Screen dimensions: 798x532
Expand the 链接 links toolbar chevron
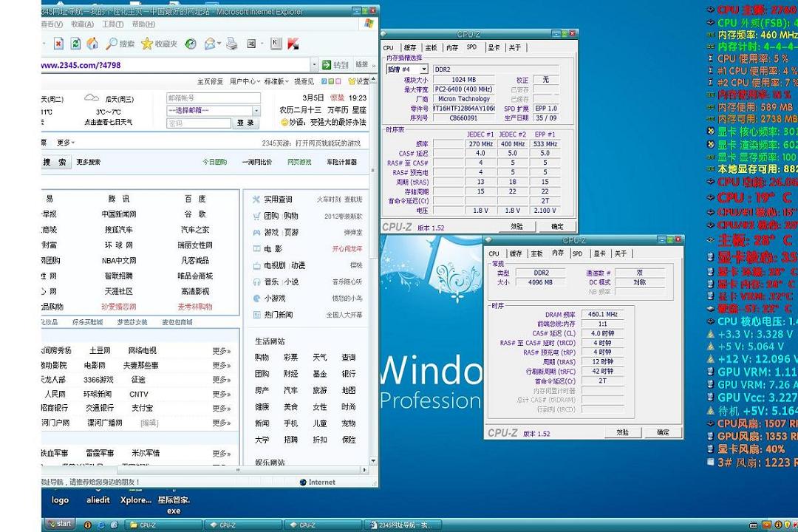374,65
